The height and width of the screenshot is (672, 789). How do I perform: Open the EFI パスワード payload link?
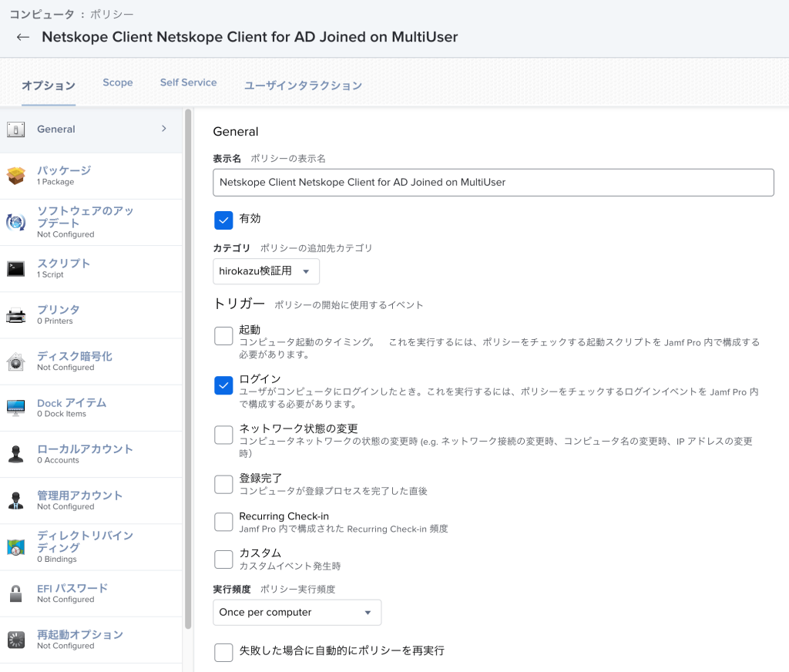pos(72,588)
